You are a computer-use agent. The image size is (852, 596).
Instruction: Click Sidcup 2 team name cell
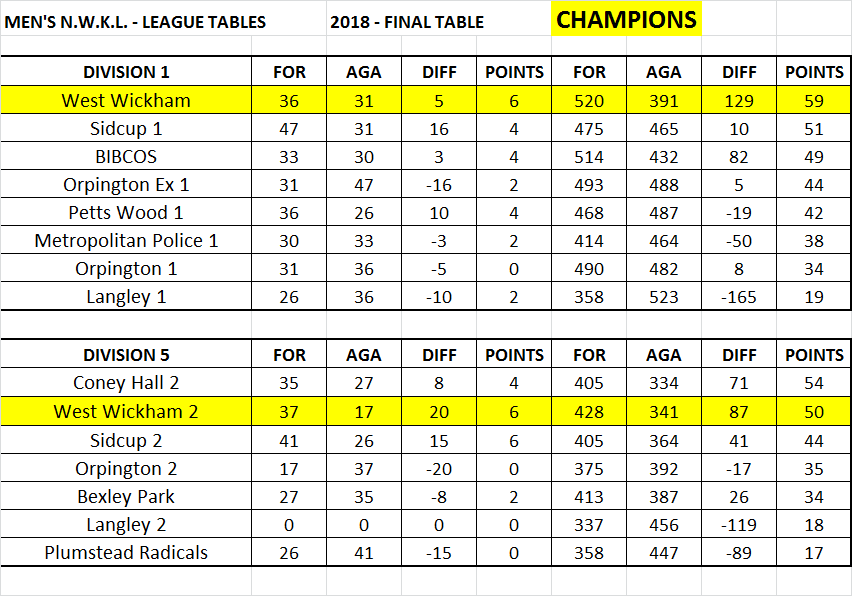[126, 440]
